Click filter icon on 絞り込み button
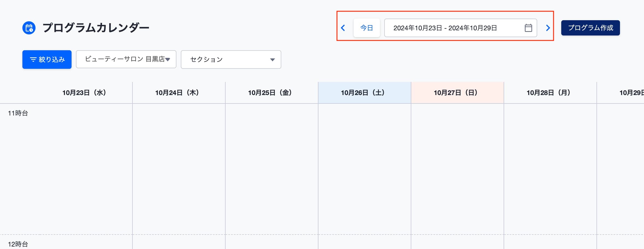The width and height of the screenshot is (644, 249). pyautogui.click(x=33, y=60)
